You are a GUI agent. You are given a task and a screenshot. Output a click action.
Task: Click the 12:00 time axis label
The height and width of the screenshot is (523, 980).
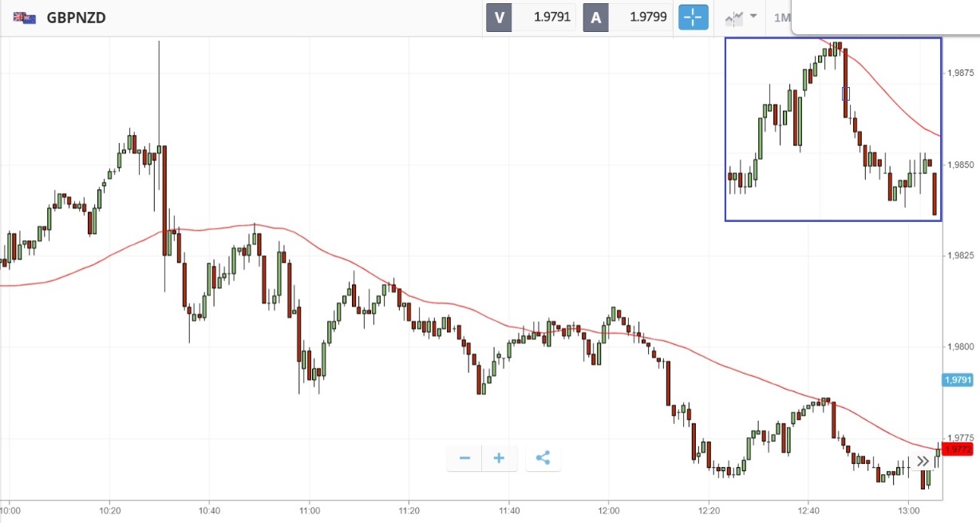pyautogui.click(x=609, y=509)
